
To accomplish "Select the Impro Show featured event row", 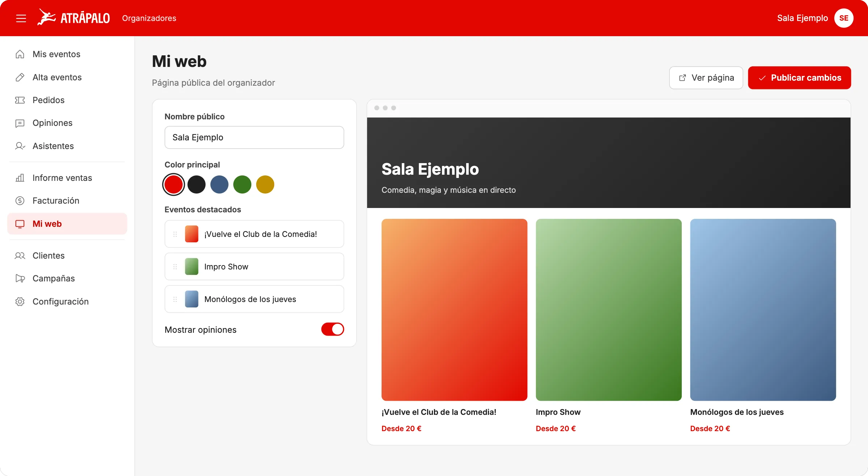I will 254,267.
